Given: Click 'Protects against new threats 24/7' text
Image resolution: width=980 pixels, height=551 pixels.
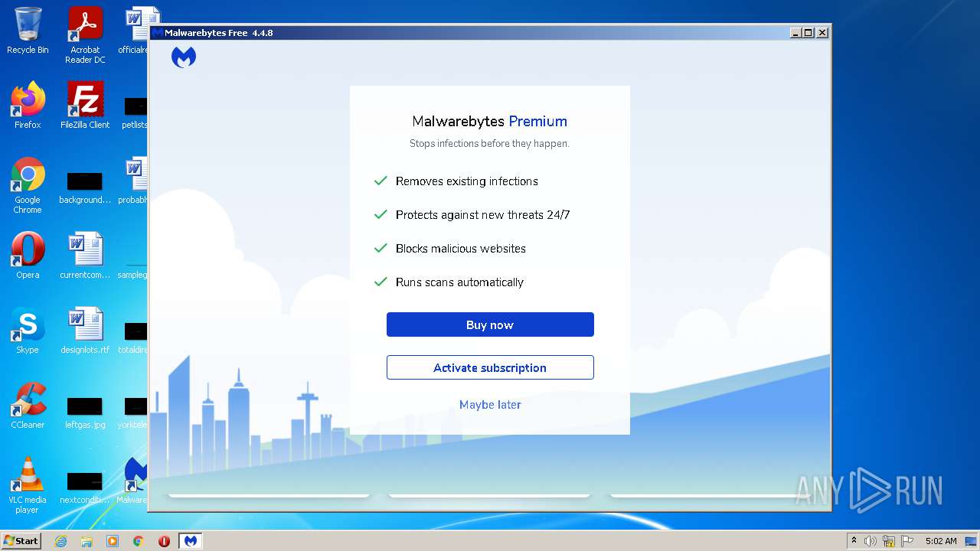Looking at the screenshot, I should pyautogui.click(x=483, y=215).
